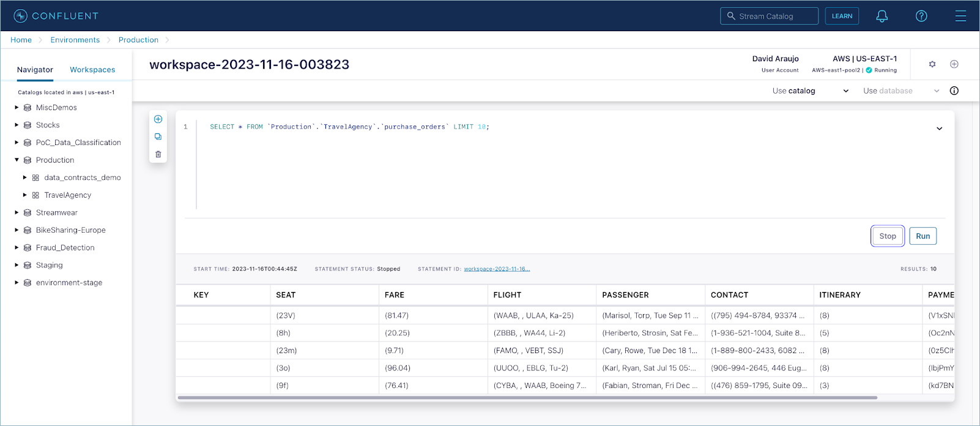The height and width of the screenshot is (426, 980).
Task: Click the AWS | US-EAST-1 label
Action: 864,59
